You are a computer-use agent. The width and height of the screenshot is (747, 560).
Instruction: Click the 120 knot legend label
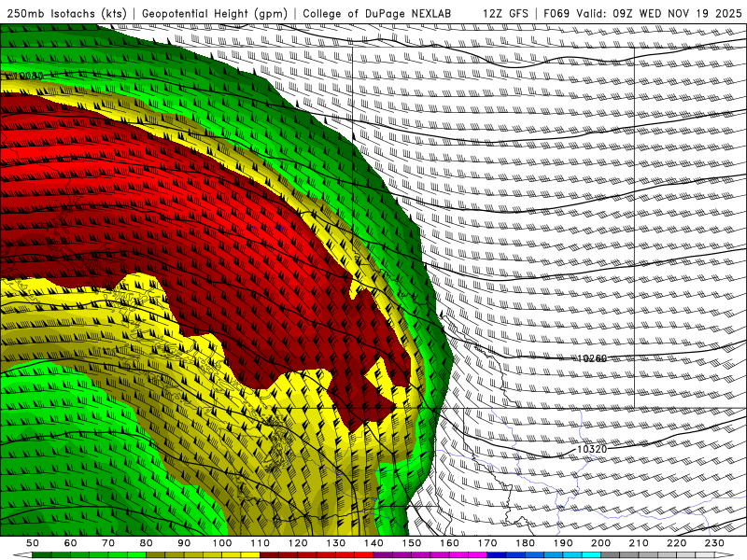tap(298, 543)
